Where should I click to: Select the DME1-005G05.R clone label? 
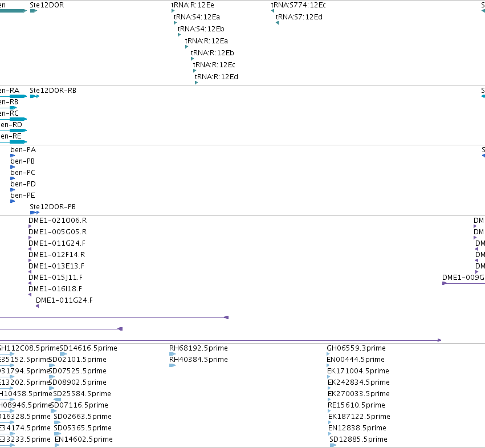click(x=58, y=232)
